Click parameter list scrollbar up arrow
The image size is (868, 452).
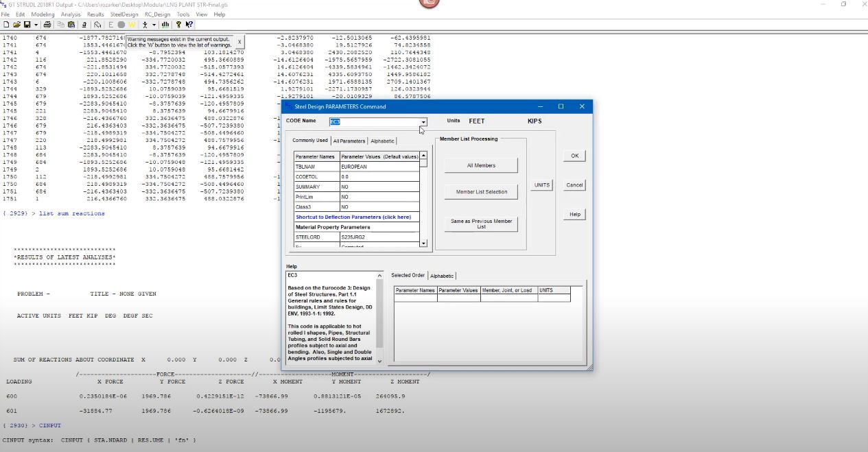[x=423, y=155]
